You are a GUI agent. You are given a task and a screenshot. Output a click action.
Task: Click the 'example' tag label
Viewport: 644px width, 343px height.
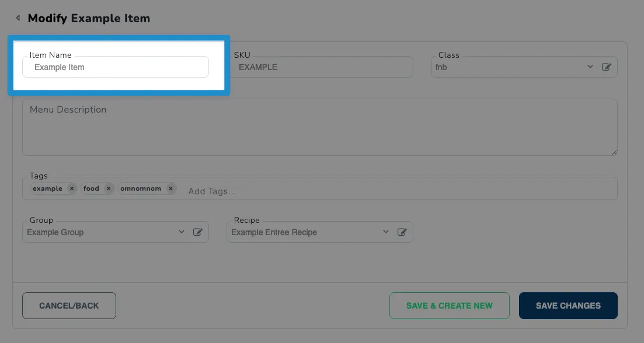47,188
